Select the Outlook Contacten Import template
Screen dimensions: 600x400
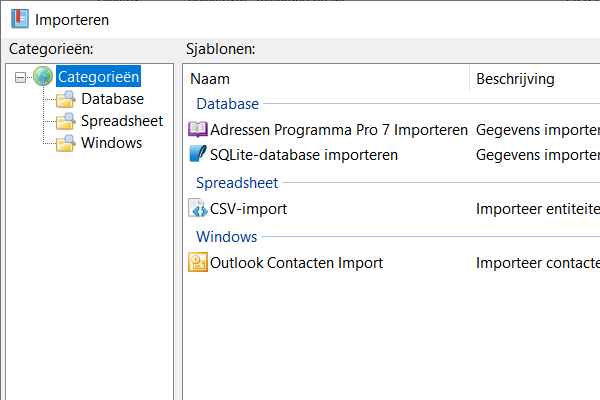point(296,263)
